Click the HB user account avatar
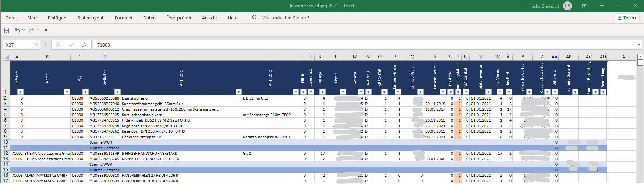This screenshot has width=644, height=184. click(567, 6)
